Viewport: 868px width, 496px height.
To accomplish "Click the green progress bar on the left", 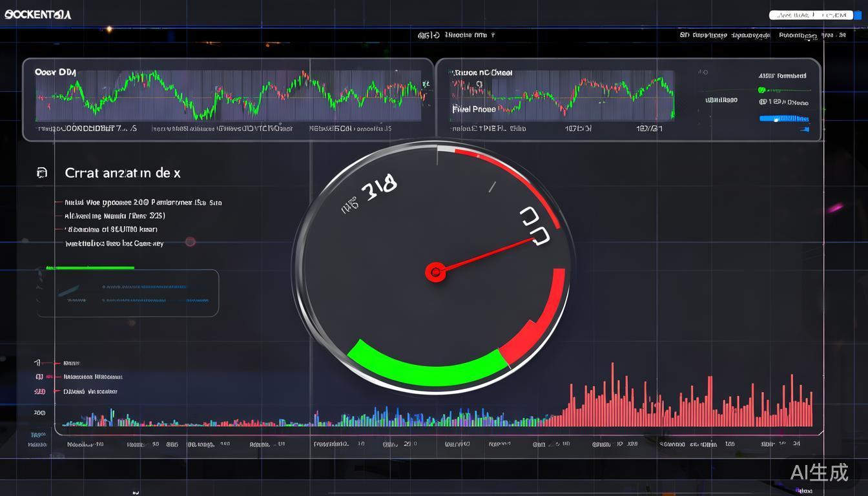I will pos(90,267).
